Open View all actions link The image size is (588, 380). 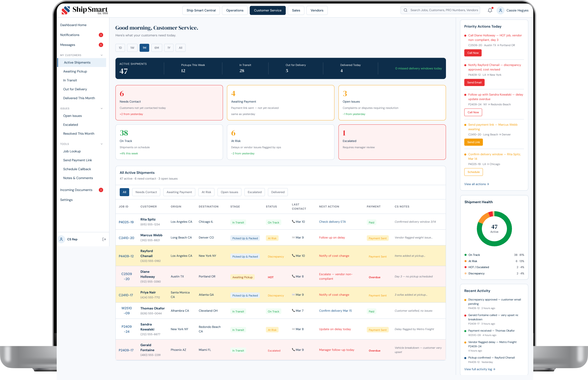point(476,184)
